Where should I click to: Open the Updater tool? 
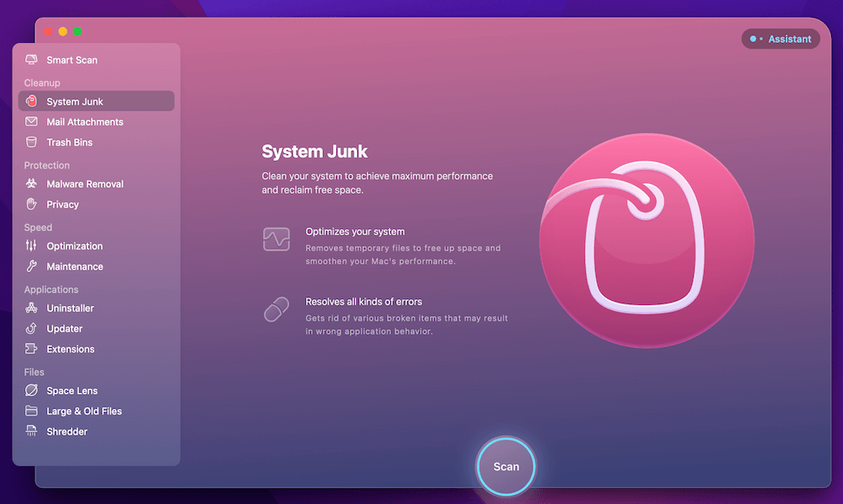point(63,328)
